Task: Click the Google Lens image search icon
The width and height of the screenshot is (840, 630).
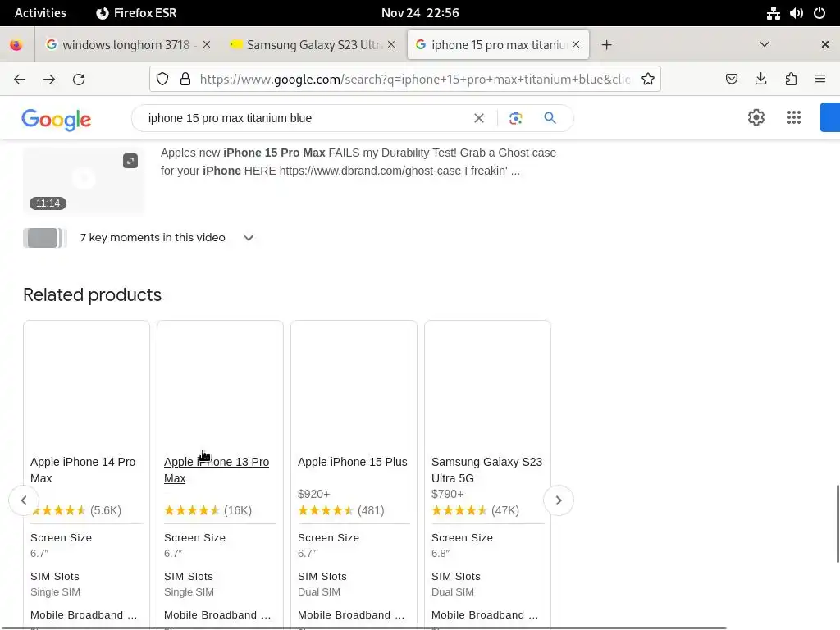Action: coord(515,118)
